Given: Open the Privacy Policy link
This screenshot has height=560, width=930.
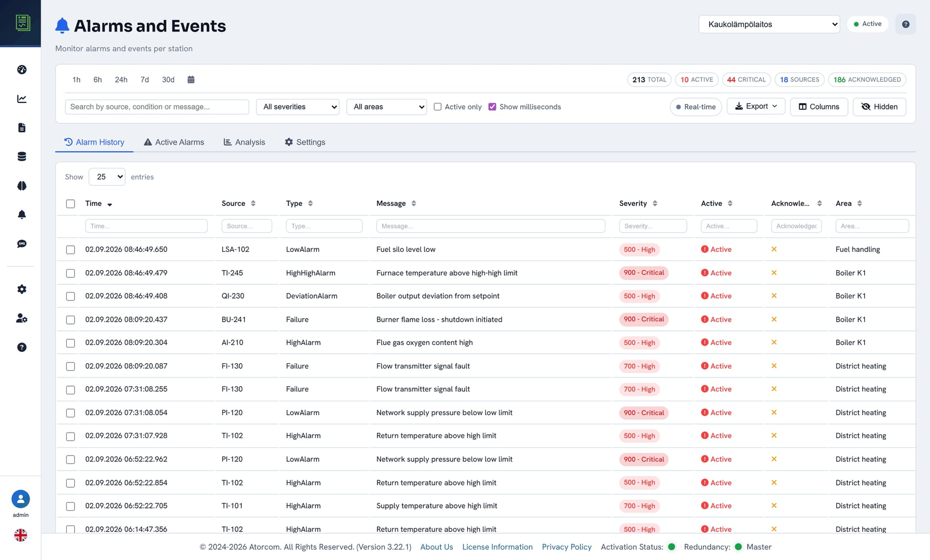Looking at the screenshot, I should point(566,546).
